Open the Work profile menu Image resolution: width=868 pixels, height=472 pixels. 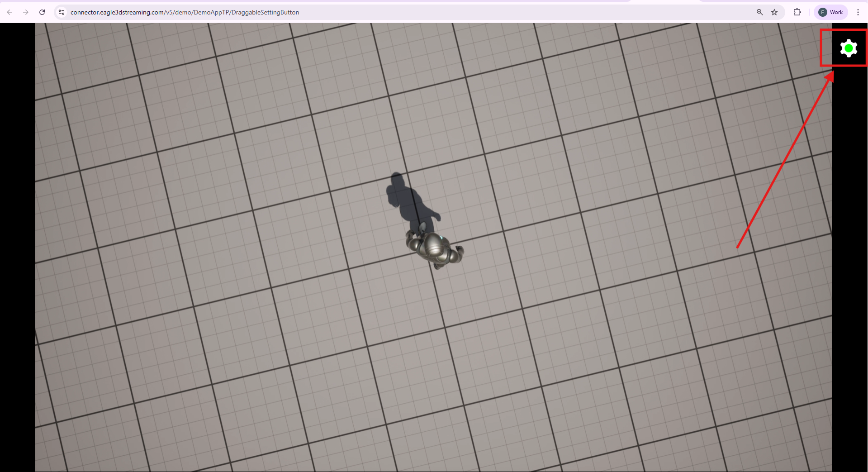pos(831,12)
